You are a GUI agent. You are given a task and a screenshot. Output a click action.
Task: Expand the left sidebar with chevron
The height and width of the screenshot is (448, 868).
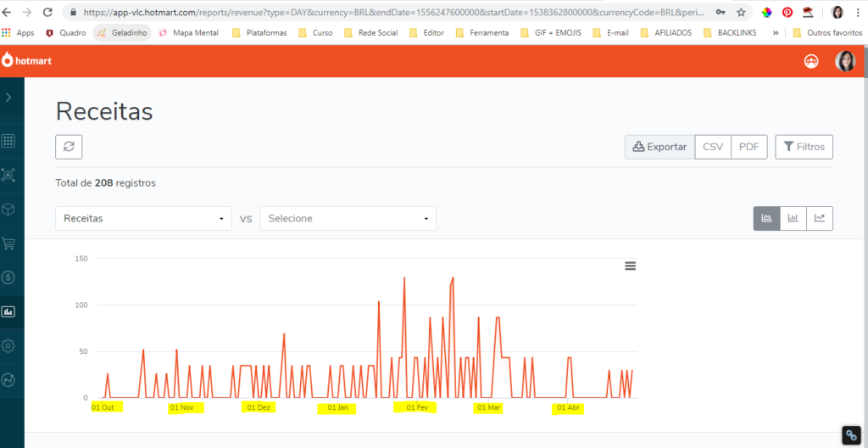[8, 98]
